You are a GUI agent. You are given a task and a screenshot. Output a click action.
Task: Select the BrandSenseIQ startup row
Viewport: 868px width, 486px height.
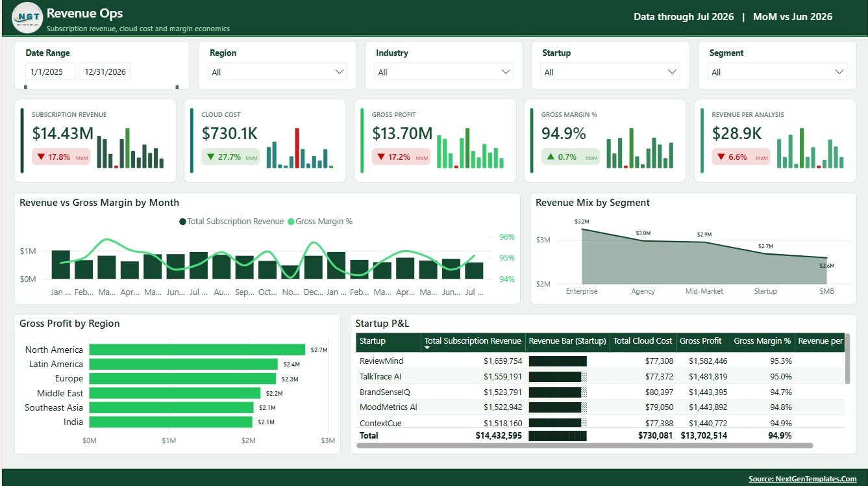pyautogui.click(x=601, y=392)
